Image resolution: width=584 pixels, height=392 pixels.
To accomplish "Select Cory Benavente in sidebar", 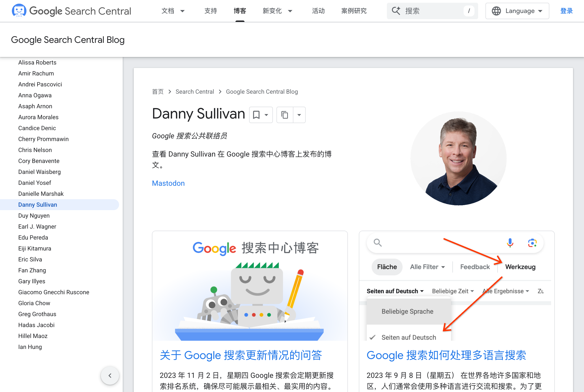I will [x=39, y=161].
